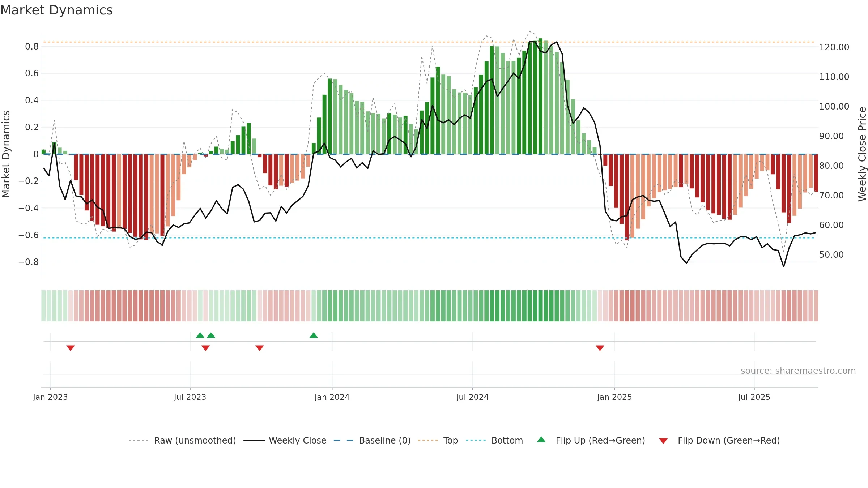Click the Jan 2024 axis label
The width and height of the screenshot is (868, 488).
click(332, 397)
